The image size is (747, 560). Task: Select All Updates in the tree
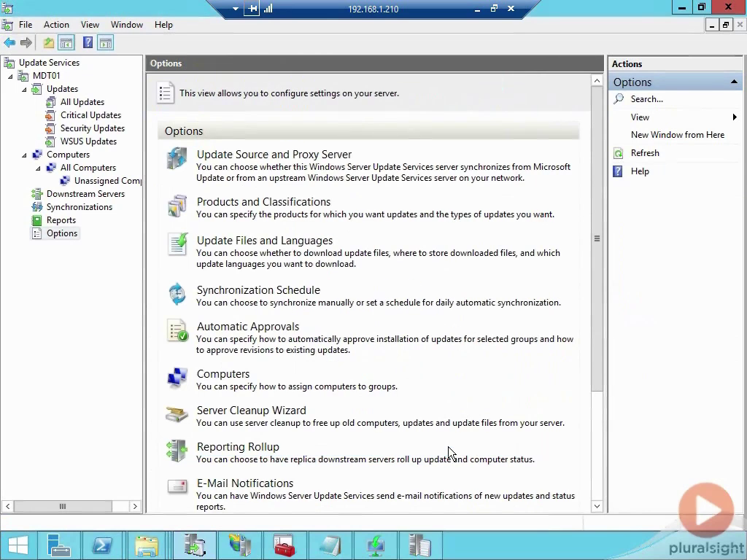(x=82, y=102)
